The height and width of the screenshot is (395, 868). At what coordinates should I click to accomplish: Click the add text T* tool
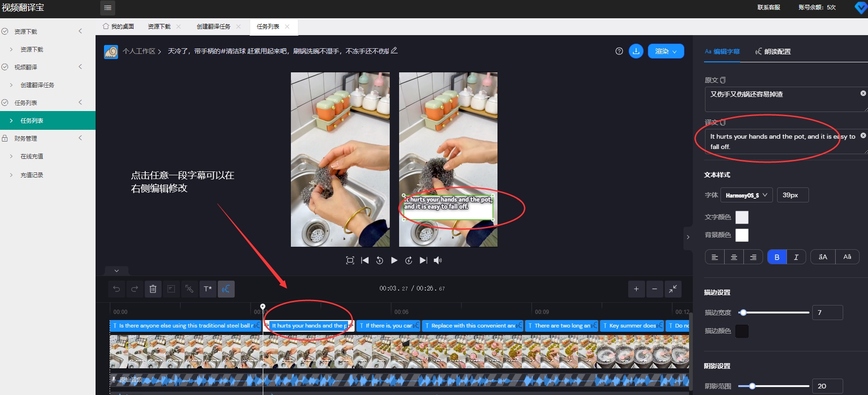click(208, 289)
